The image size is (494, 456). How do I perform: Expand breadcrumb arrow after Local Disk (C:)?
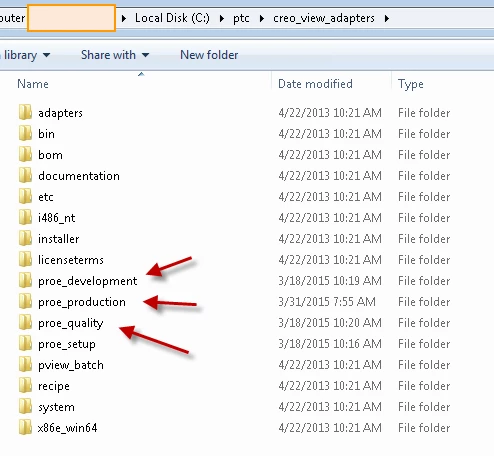tap(222, 18)
